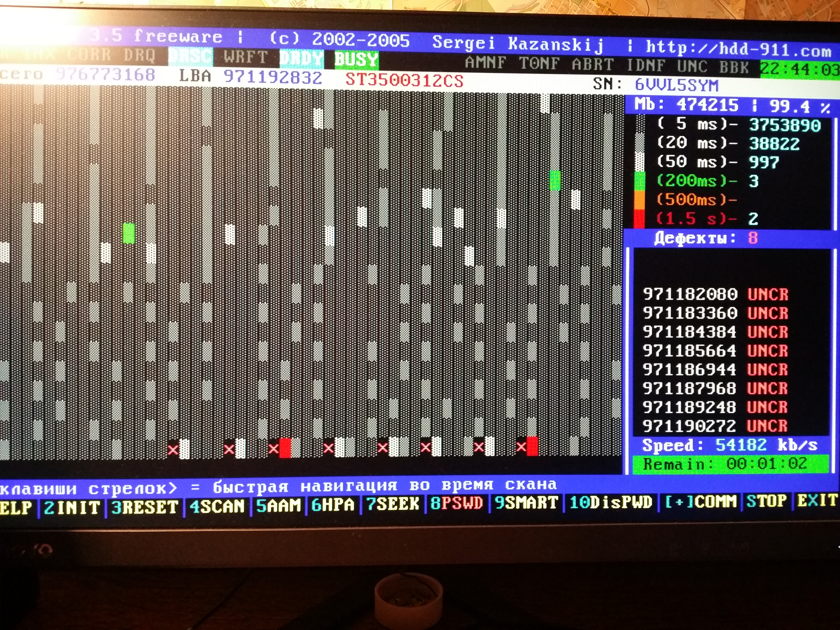This screenshot has width=840, height=630.
Task: Select the 9SMART option
Action: coord(526,503)
